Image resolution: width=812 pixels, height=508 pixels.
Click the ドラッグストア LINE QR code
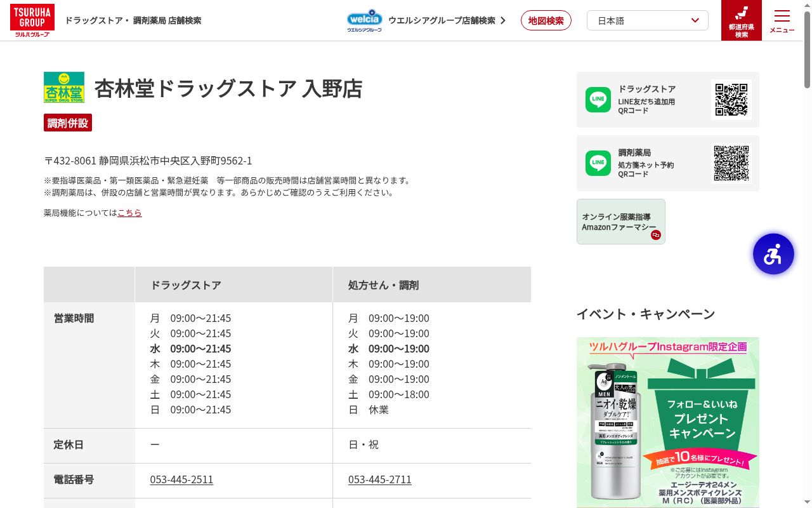[x=731, y=100]
